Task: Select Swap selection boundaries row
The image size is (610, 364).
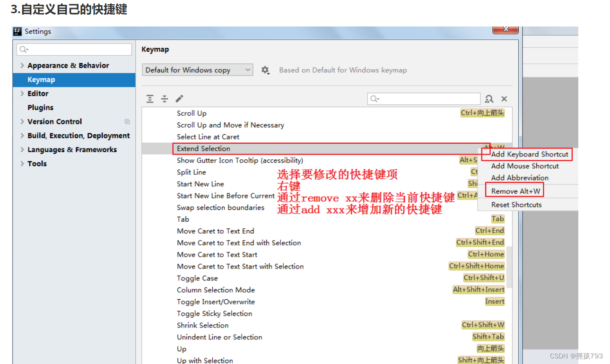Action: [310, 208]
